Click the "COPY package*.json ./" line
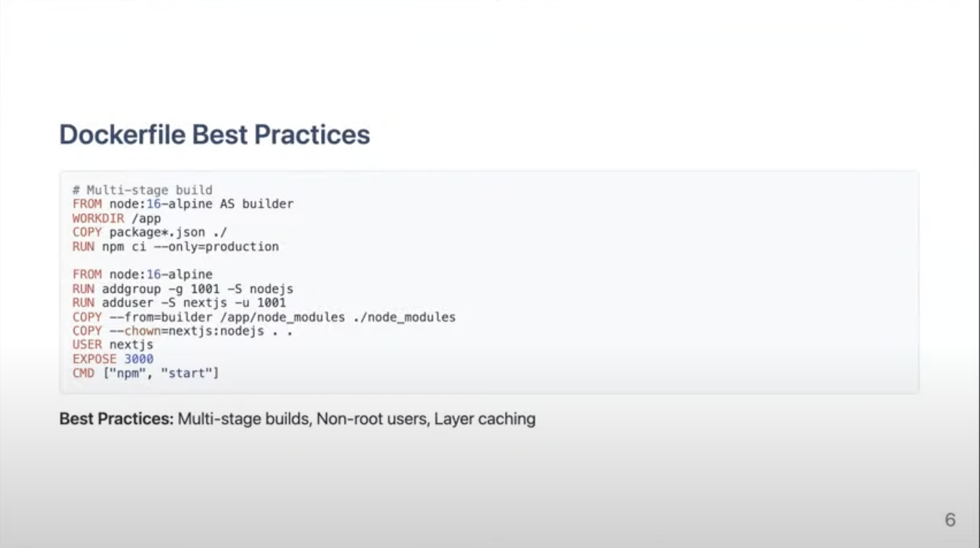This screenshot has height=548, width=980. pos(150,233)
